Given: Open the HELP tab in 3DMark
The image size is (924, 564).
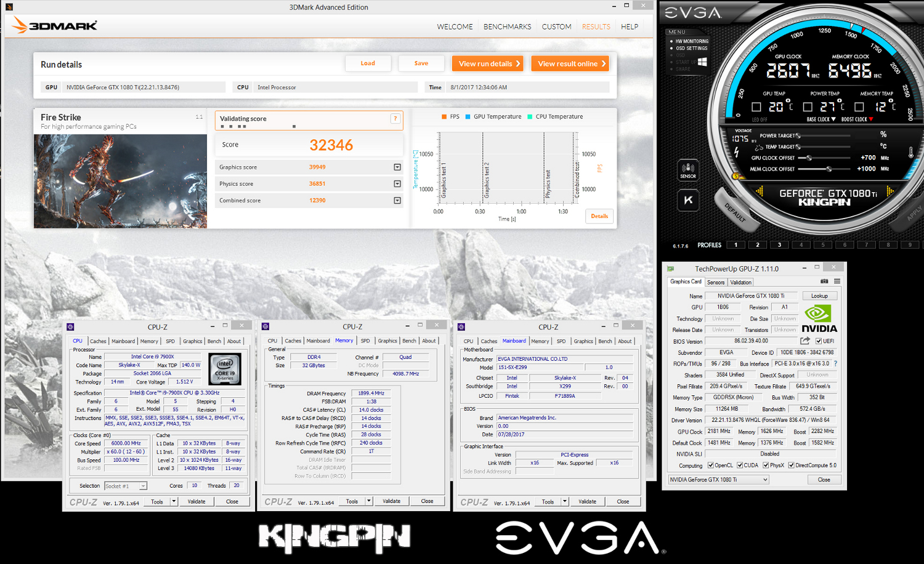Looking at the screenshot, I should [x=630, y=26].
